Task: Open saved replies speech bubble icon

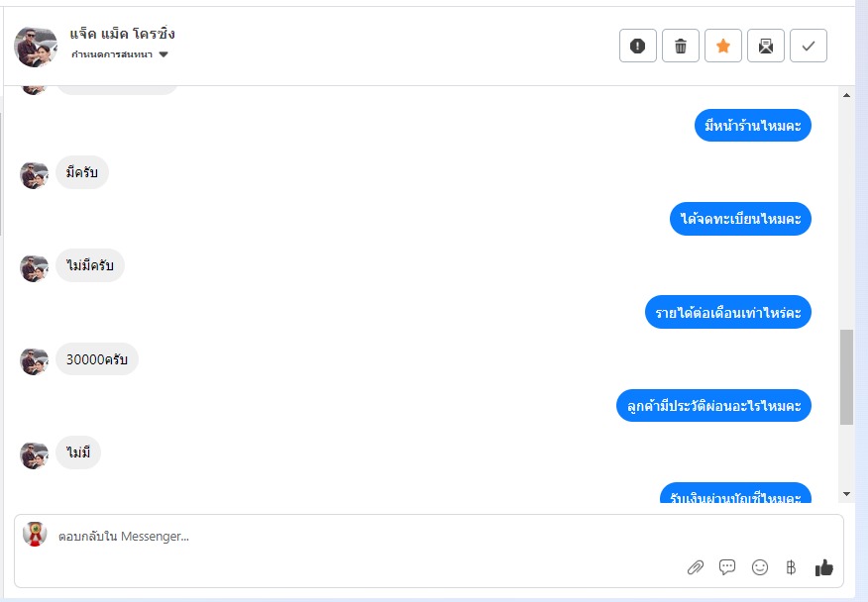Action: pyautogui.click(x=727, y=567)
